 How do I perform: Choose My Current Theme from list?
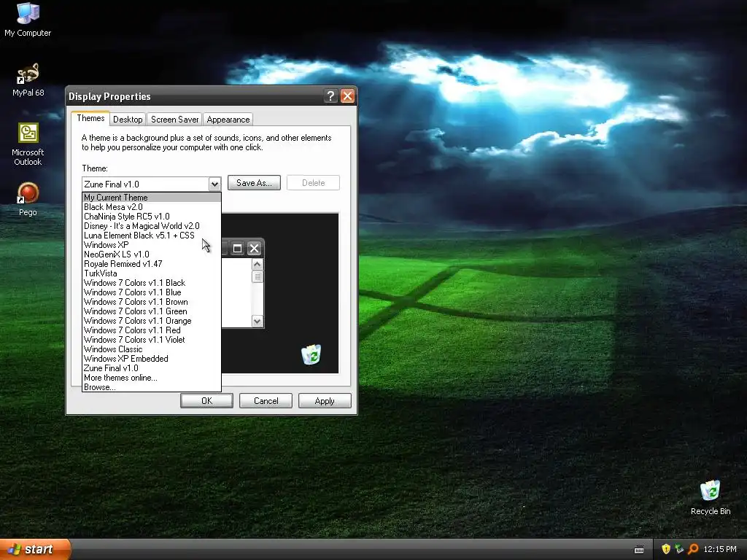click(x=152, y=197)
